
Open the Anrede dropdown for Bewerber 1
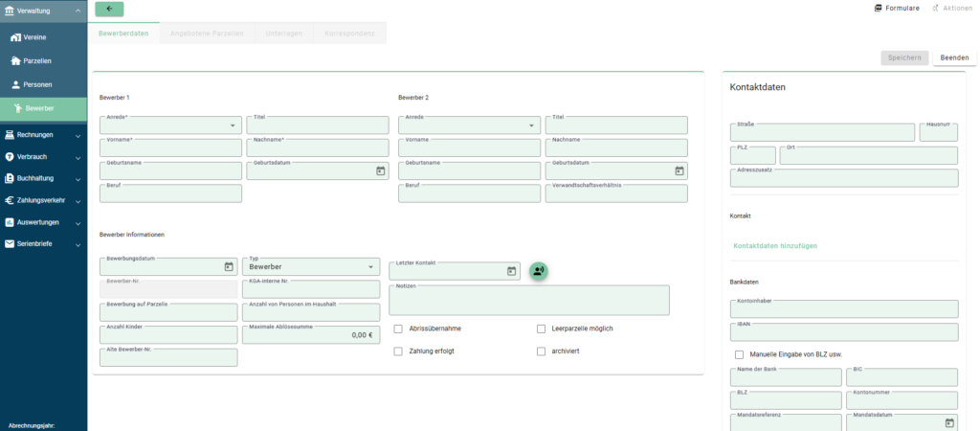170,125
